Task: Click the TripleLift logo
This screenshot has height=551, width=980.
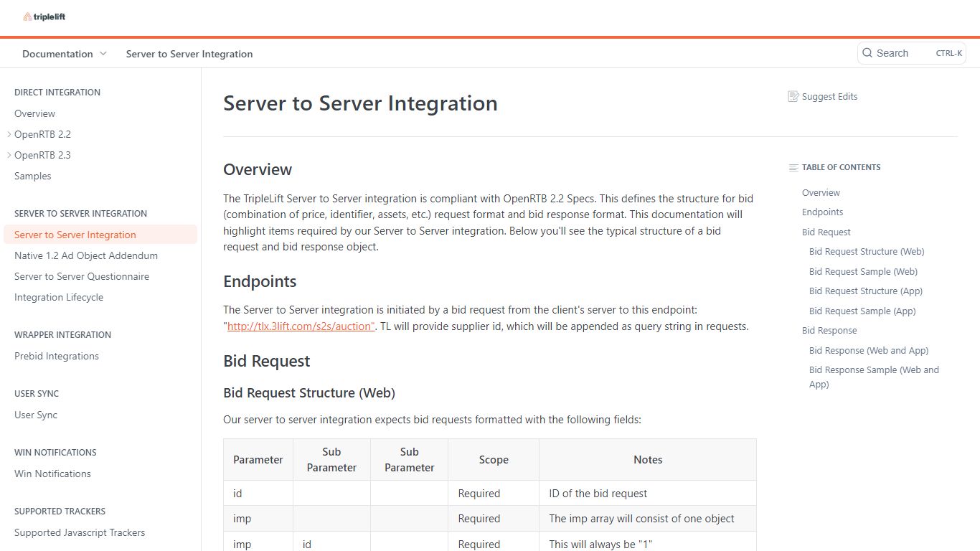Action: click(44, 17)
